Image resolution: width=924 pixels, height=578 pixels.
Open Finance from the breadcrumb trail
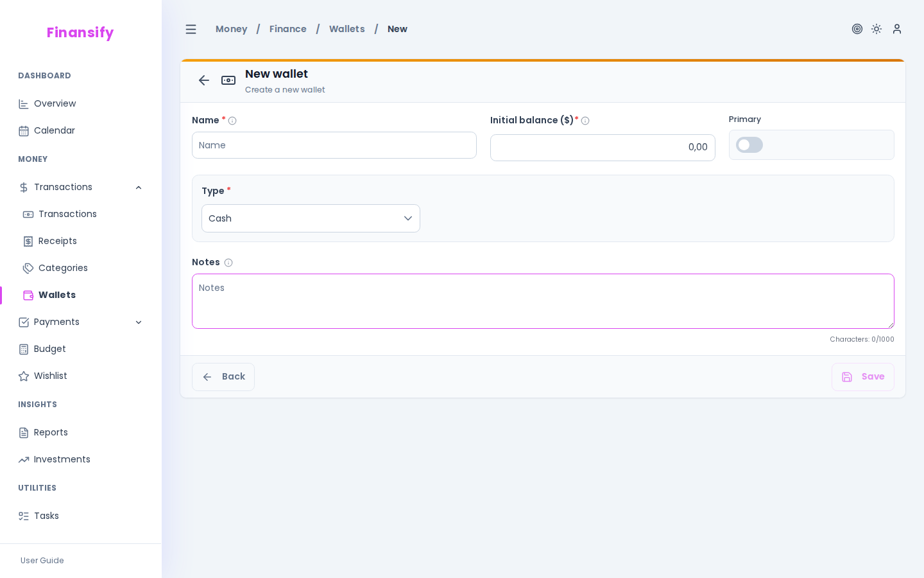pyautogui.click(x=288, y=29)
